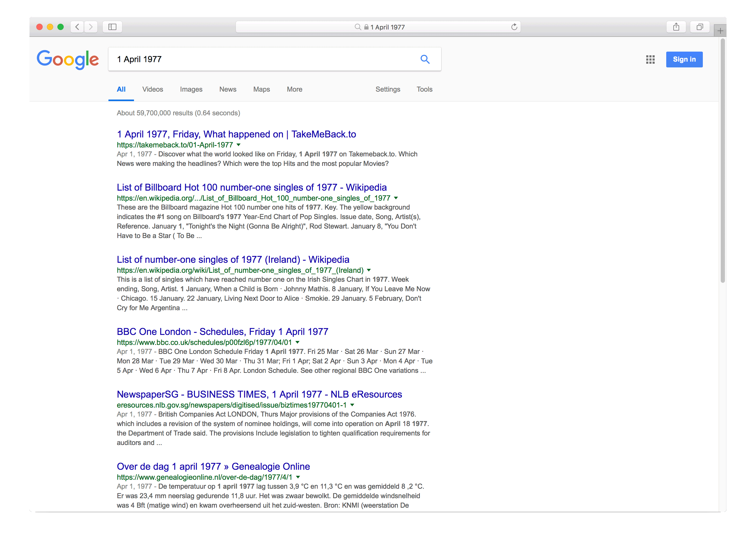Click the genealogieonline.nl green URL
756x554 pixels.
coord(204,477)
